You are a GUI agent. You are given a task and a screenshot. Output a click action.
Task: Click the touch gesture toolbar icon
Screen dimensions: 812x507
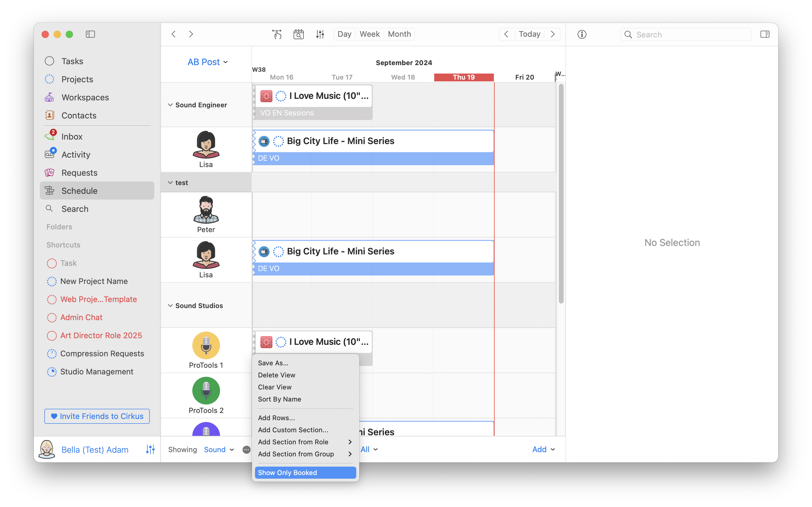[277, 34]
